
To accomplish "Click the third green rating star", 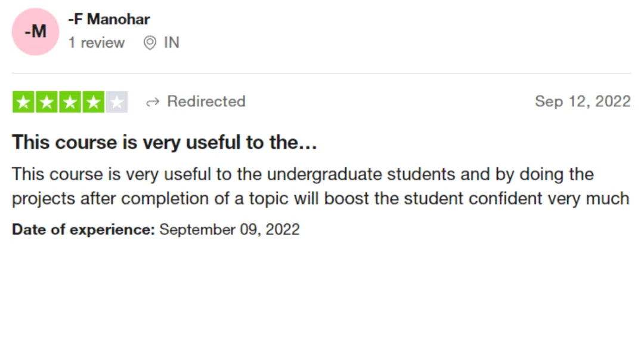I will click(x=70, y=102).
